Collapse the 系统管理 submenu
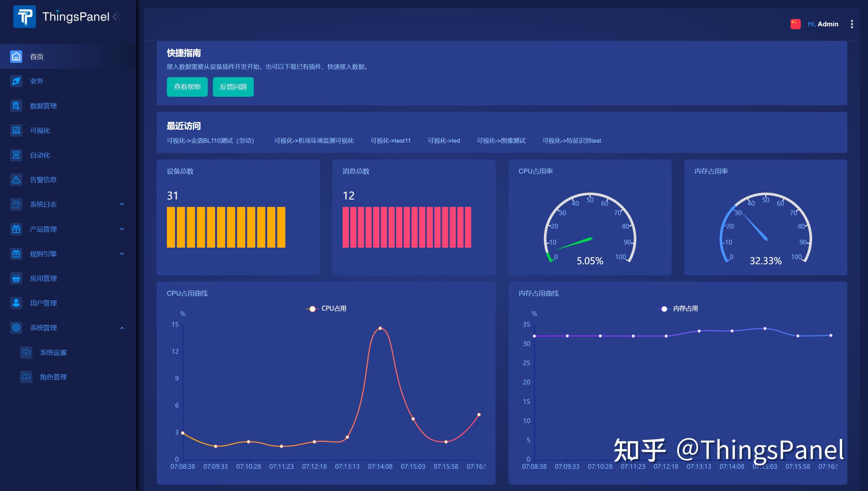Image resolution: width=868 pixels, height=491 pixels. click(x=122, y=327)
